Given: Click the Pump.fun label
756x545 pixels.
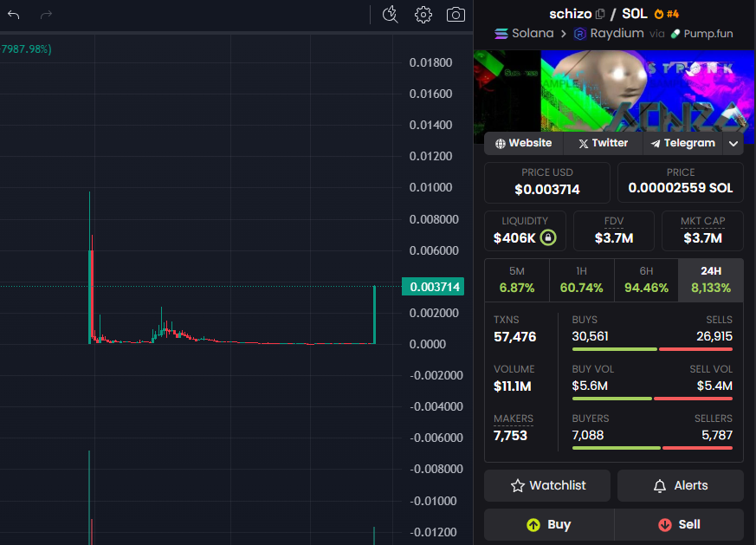Looking at the screenshot, I should (708, 34).
